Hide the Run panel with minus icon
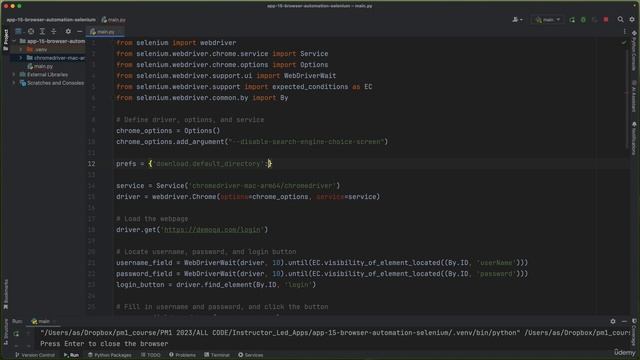640x360 pixels. (x=624, y=322)
